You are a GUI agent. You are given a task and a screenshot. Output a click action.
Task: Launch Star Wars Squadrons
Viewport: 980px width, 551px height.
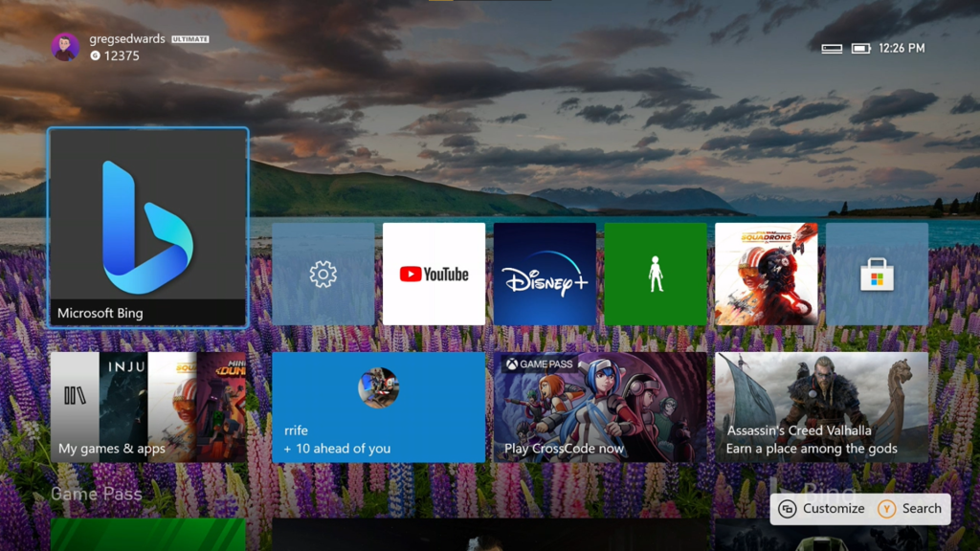(766, 274)
